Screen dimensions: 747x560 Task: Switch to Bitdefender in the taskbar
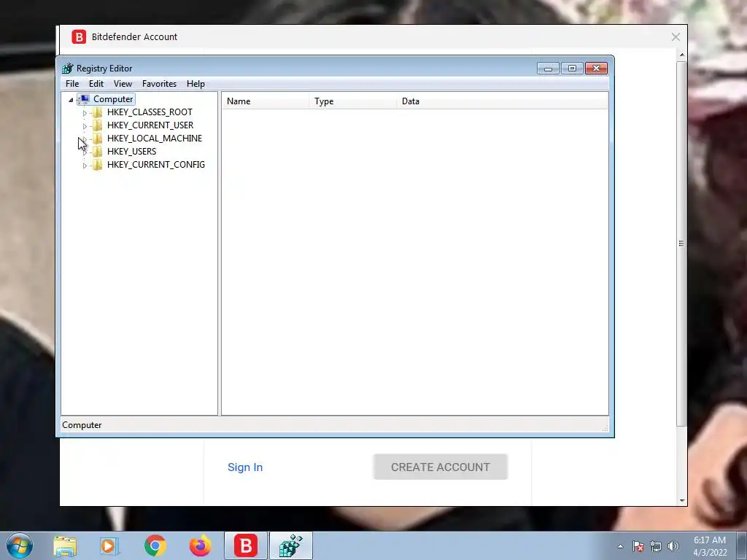click(x=246, y=545)
